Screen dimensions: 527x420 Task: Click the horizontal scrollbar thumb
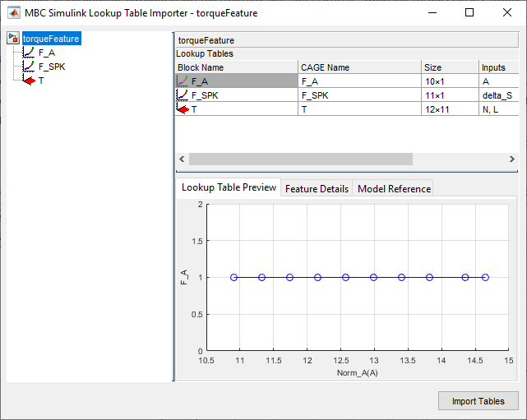click(301, 159)
